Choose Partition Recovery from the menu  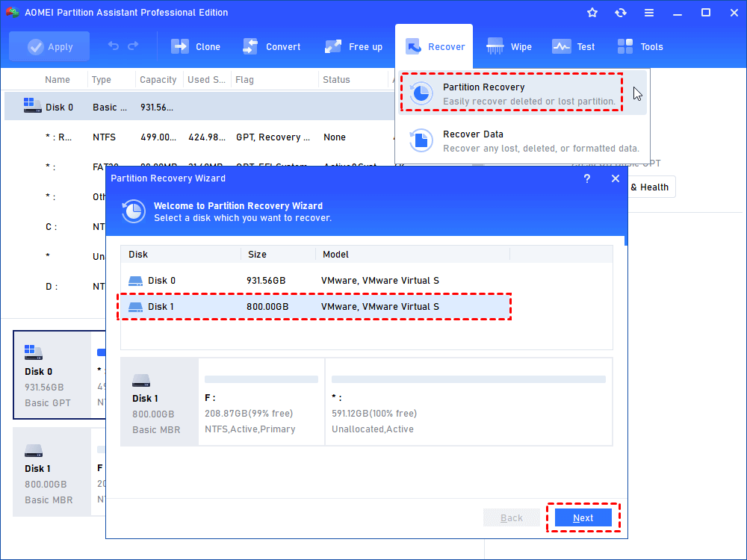point(510,92)
